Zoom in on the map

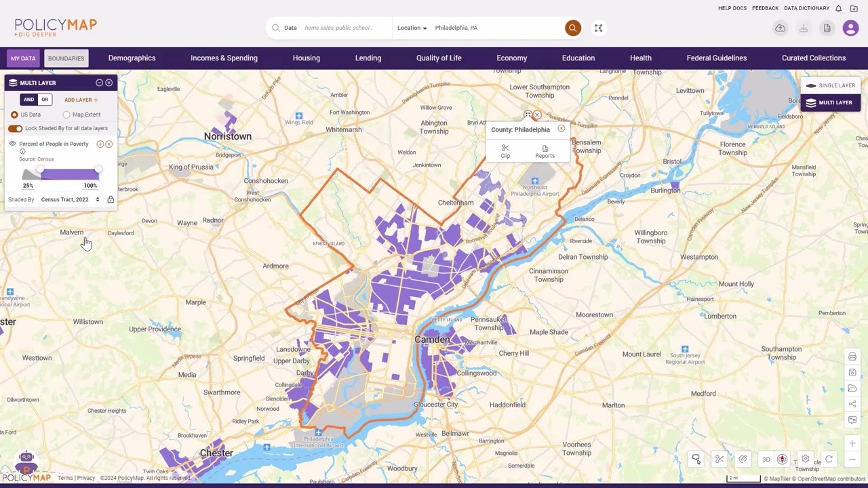coord(852,443)
